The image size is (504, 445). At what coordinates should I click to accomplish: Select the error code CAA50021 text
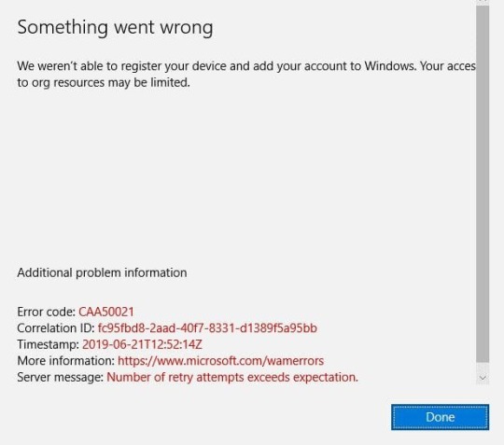click(x=106, y=312)
